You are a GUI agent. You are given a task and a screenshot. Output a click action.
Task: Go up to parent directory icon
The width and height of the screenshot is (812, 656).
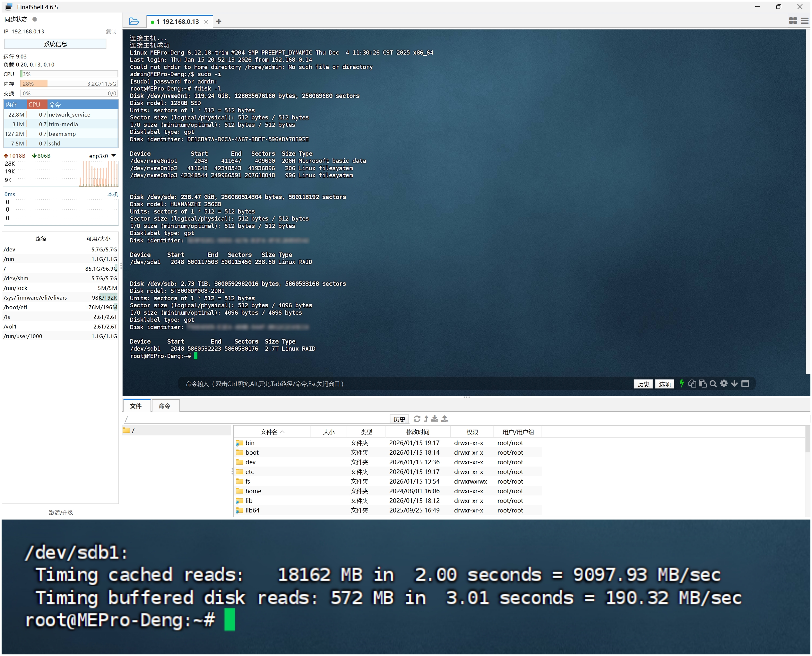pos(426,419)
